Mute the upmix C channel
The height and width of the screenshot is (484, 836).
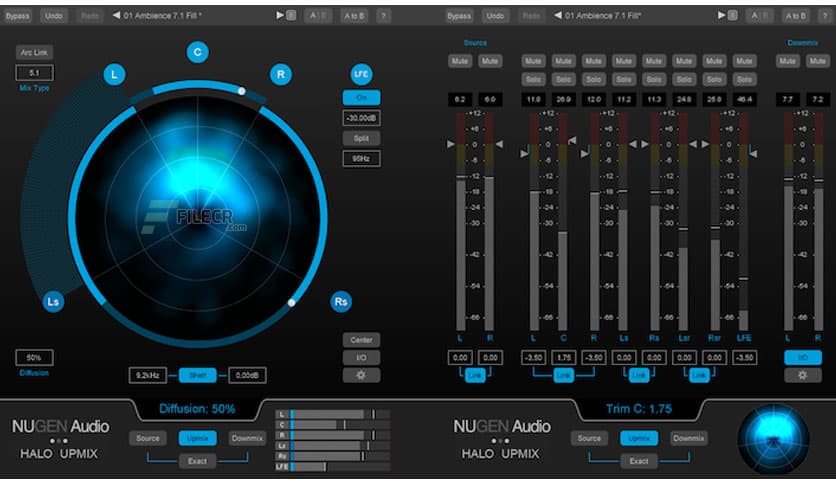coord(563,61)
